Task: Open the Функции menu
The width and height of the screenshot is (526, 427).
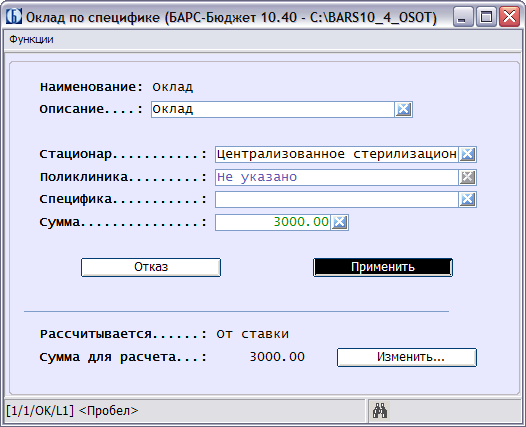Action: tap(31, 40)
